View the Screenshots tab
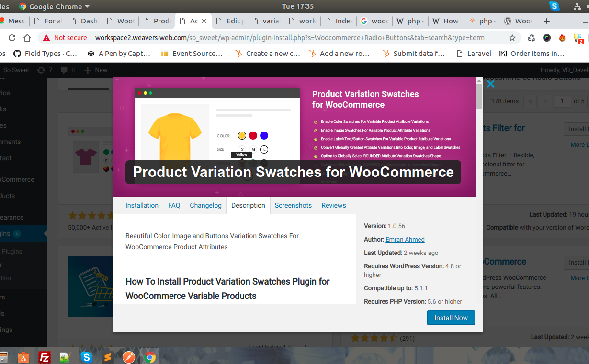The image size is (589, 364). click(293, 205)
